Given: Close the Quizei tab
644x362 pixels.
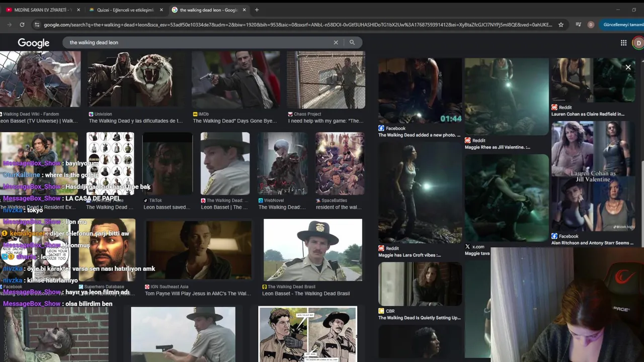Looking at the screenshot, I should (162, 10).
